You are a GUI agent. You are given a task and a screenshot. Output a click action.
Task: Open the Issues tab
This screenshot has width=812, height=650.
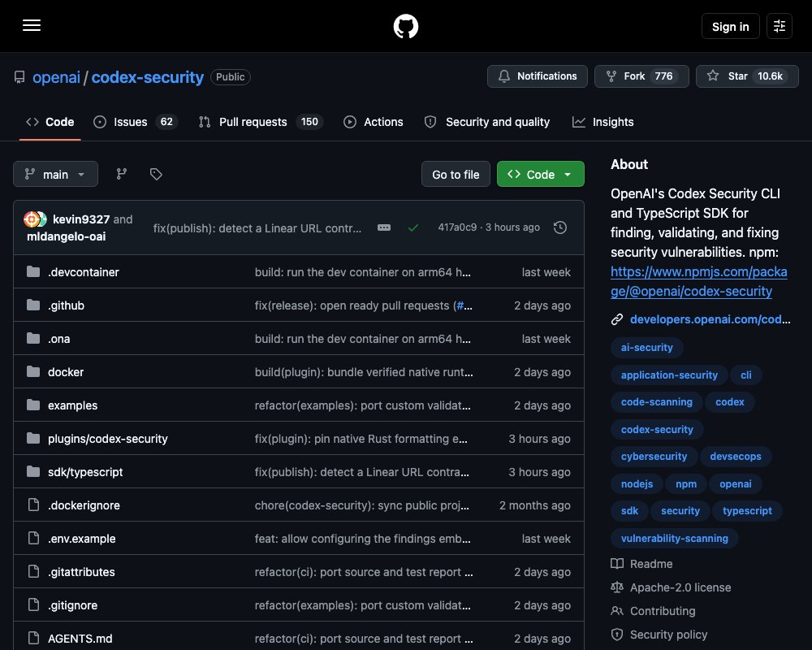click(x=135, y=122)
